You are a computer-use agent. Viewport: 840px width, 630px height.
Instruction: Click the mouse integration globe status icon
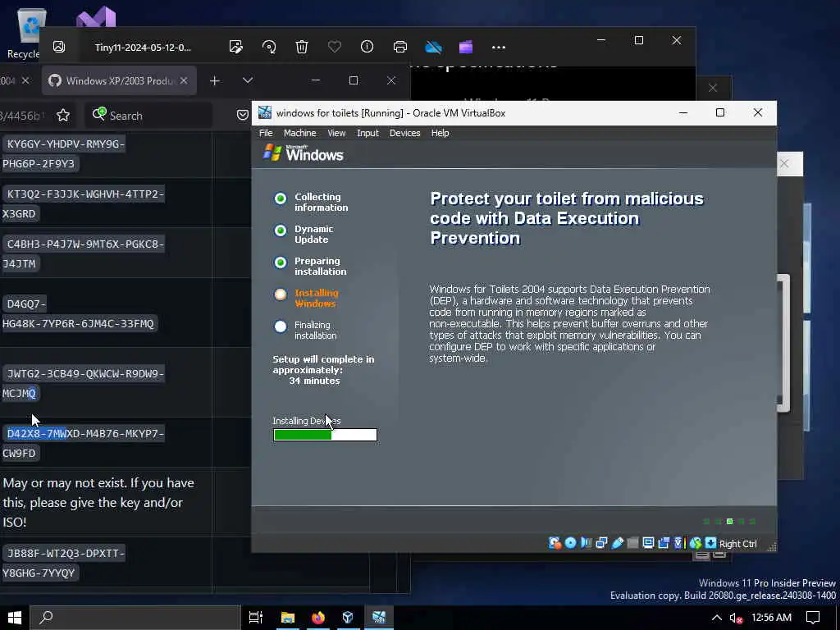coord(696,543)
